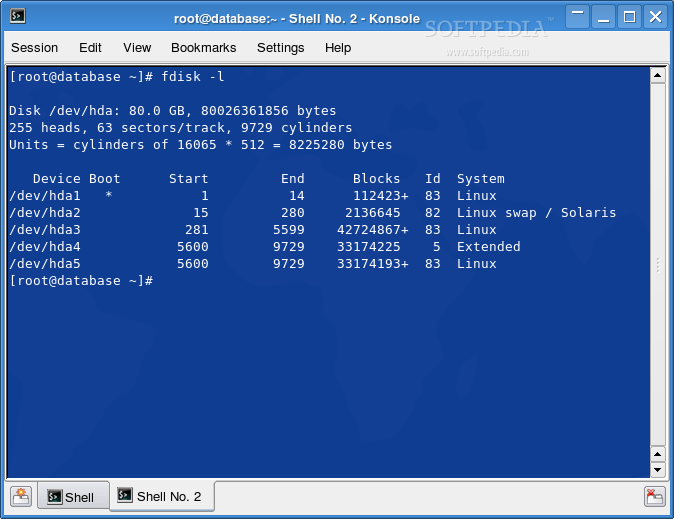
Task: Click the '8225280 bytes' units text
Action: tap(340, 144)
